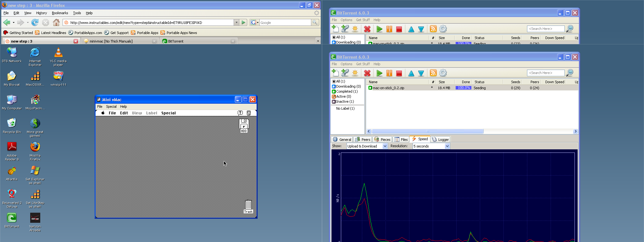Select Trash icon in Mini vMac

(x=248, y=207)
